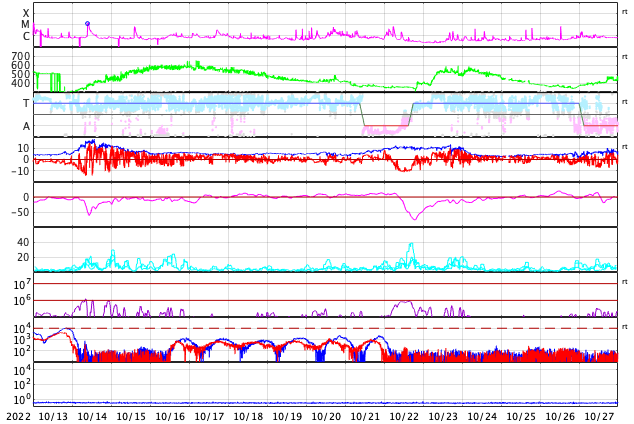Click the 10^6 tick in the purple panel
Screen dimensions: 634x424
coord(23,301)
